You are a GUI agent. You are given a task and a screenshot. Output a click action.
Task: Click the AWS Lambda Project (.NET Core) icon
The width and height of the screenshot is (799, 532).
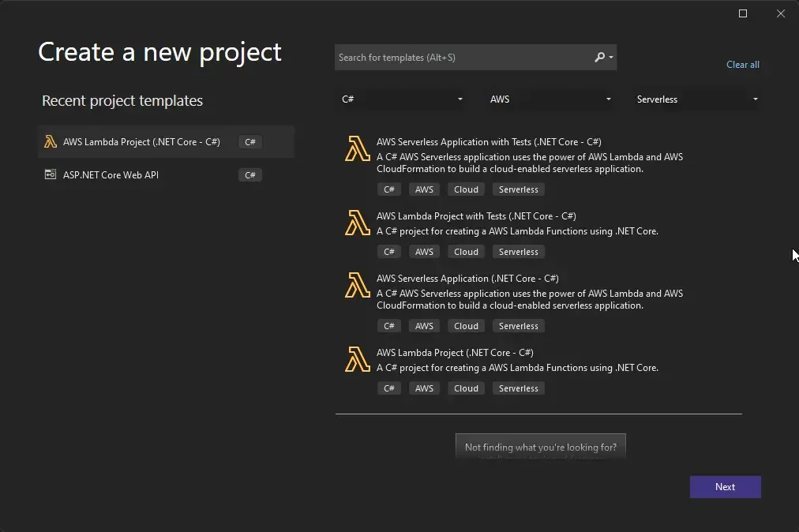tap(356, 359)
